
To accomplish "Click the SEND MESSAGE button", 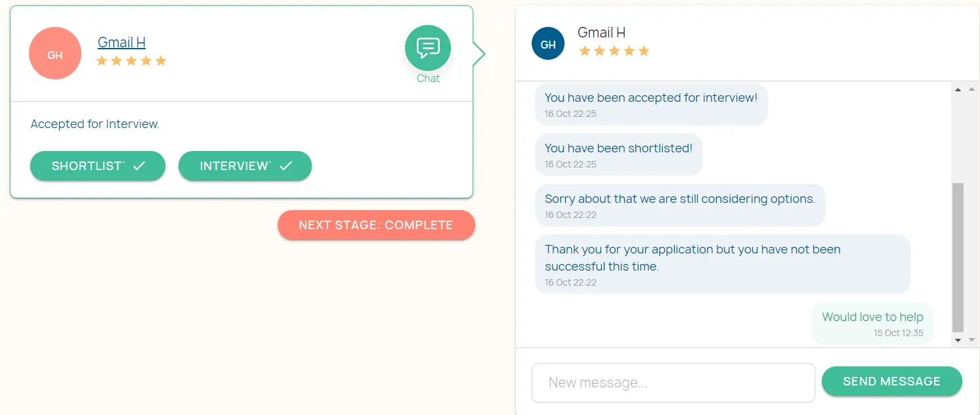I will (891, 382).
